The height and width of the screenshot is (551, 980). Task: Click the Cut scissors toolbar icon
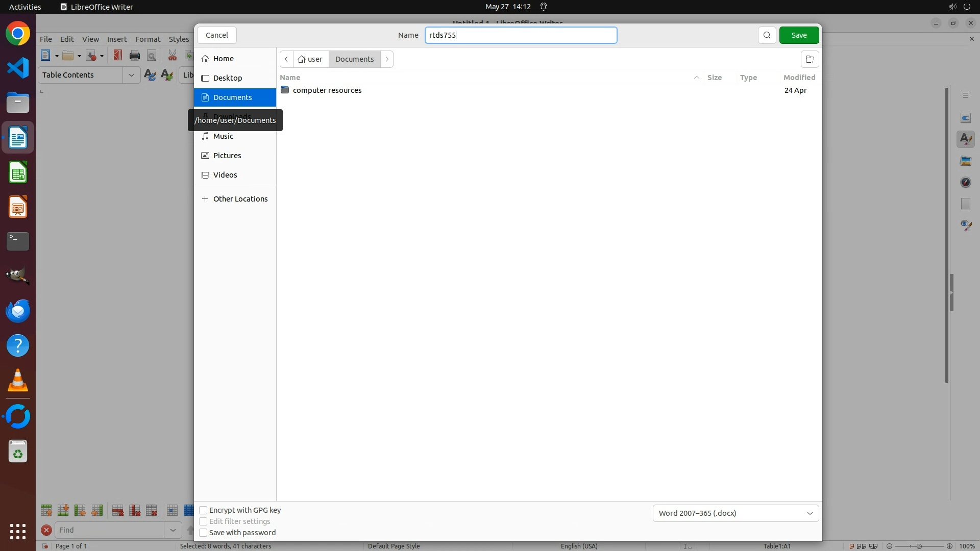click(x=172, y=56)
